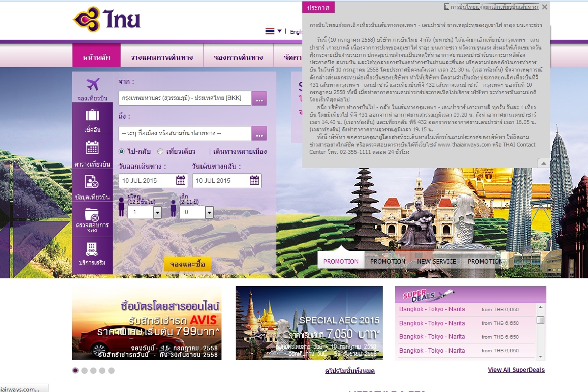Select the one-way (เที่ยวเดียว) option
The width and height of the screenshot is (588, 392).
click(x=160, y=151)
